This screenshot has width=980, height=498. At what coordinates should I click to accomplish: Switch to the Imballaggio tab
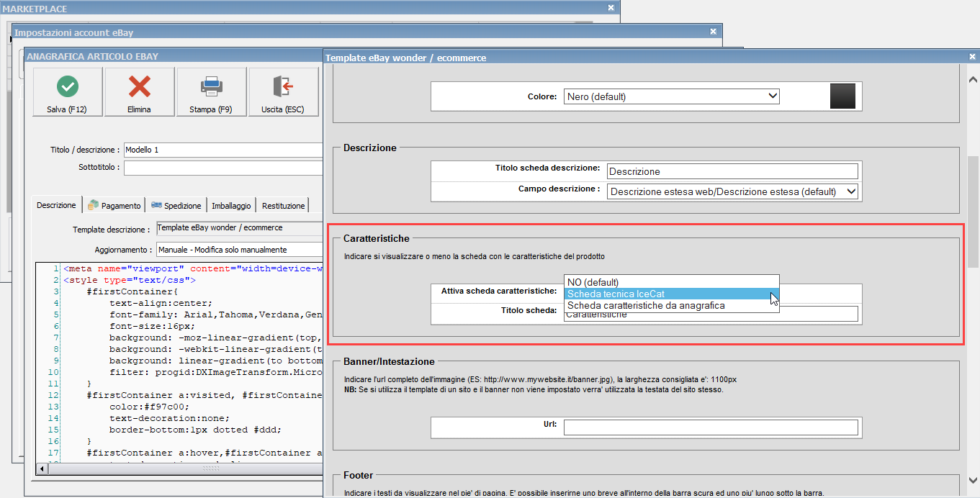point(231,205)
